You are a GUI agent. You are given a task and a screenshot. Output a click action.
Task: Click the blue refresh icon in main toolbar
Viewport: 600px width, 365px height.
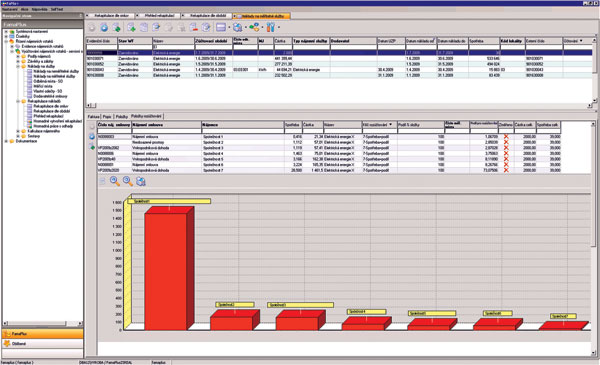click(x=104, y=27)
